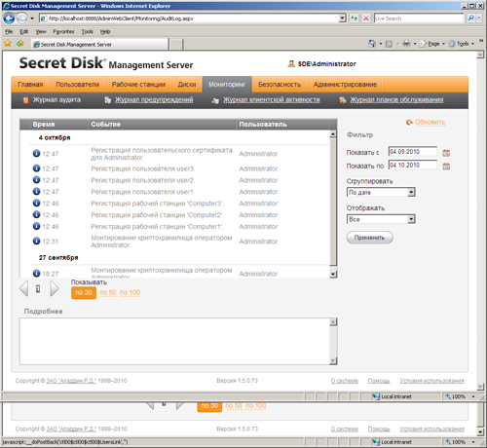The image size is (487, 448).
Task: Click the Refresh page icon in address bar
Action: tap(354, 19)
